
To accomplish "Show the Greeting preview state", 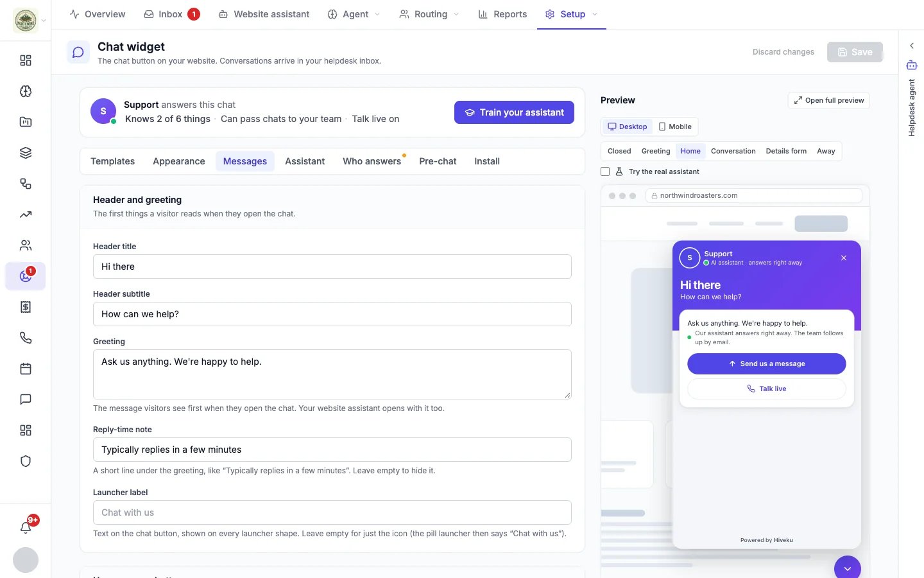I will [656, 151].
